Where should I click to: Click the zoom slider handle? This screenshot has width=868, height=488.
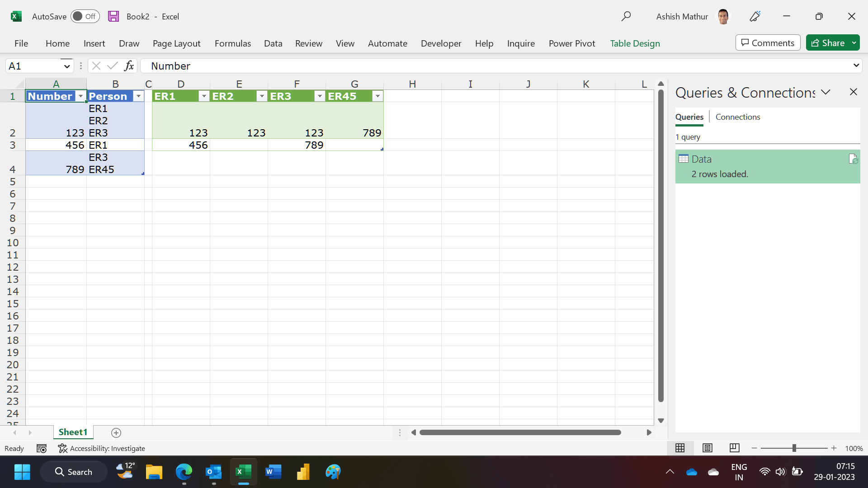point(794,448)
